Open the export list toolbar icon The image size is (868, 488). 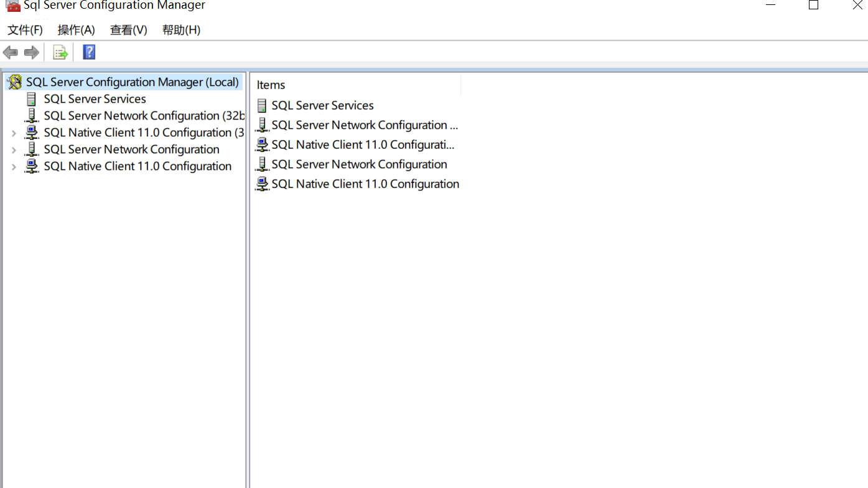coord(60,52)
